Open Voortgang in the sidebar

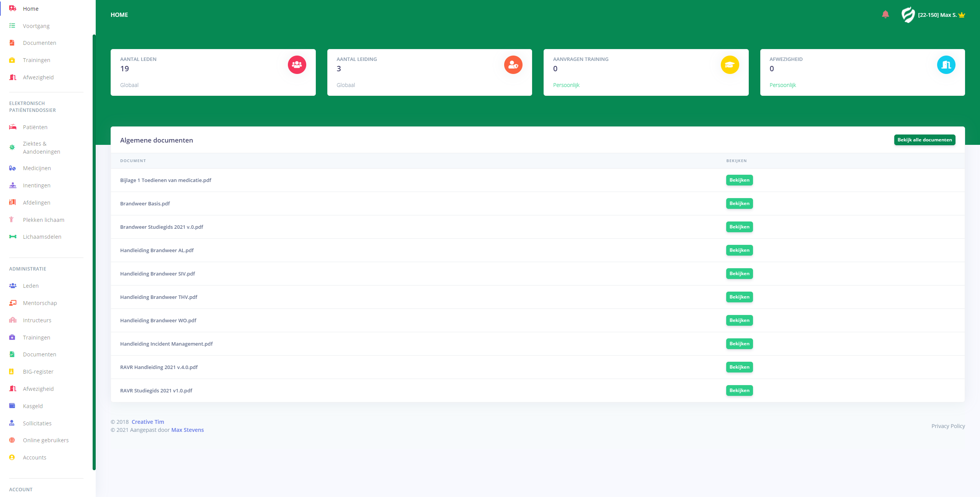pyautogui.click(x=36, y=26)
